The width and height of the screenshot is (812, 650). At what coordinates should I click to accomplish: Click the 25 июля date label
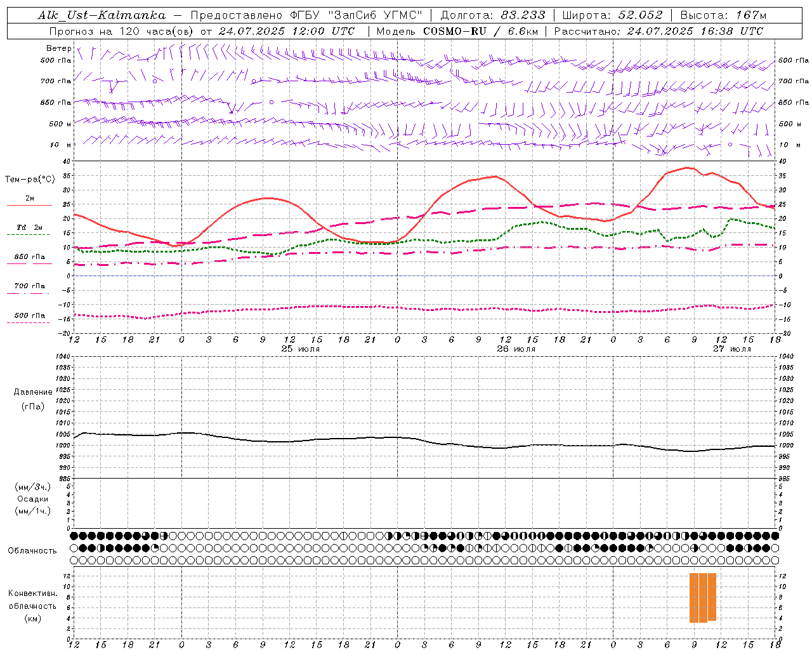pyautogui.click(x=301, y=349)
